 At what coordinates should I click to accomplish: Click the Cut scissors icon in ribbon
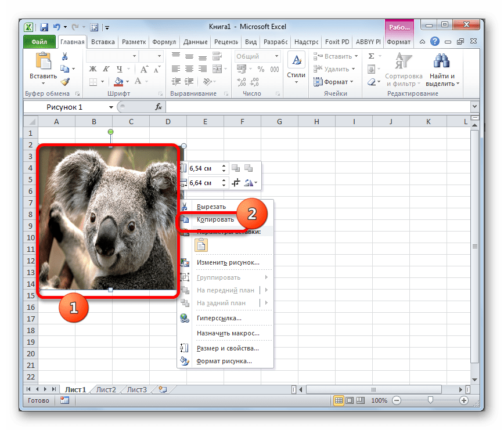pyautogui.click(x=64, y=56)
